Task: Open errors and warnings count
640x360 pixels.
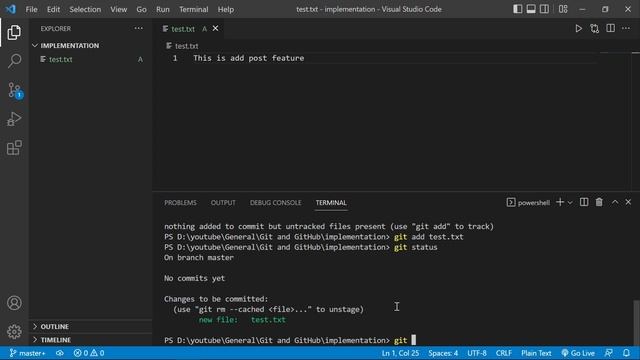Action: coord(89,353)
